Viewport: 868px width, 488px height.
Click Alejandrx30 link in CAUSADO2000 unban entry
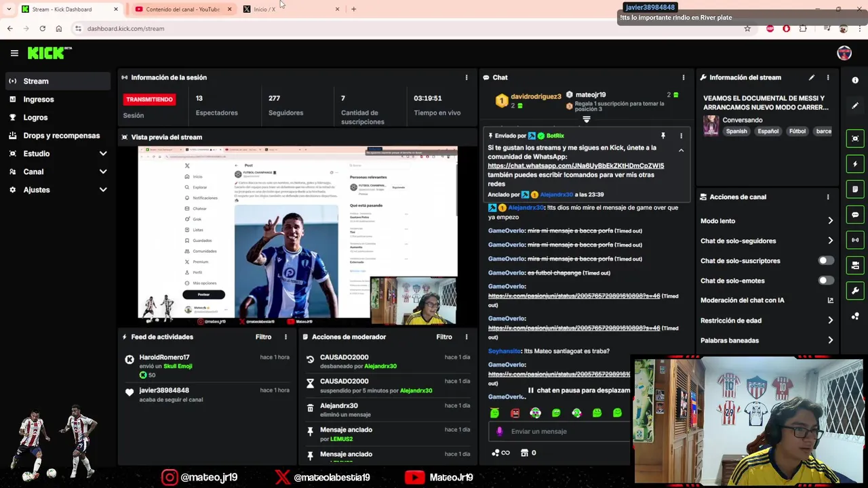coord(380,367)
